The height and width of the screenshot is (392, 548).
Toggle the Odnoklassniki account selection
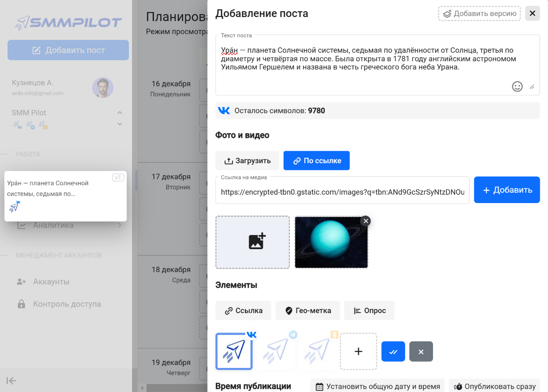(x=318, y=351)
